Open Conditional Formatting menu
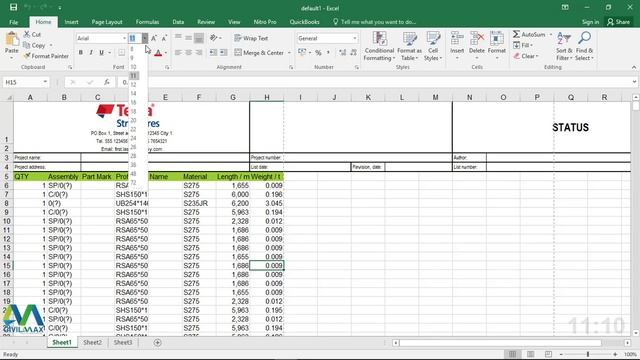The image size is (640, 360). point(379,46)
